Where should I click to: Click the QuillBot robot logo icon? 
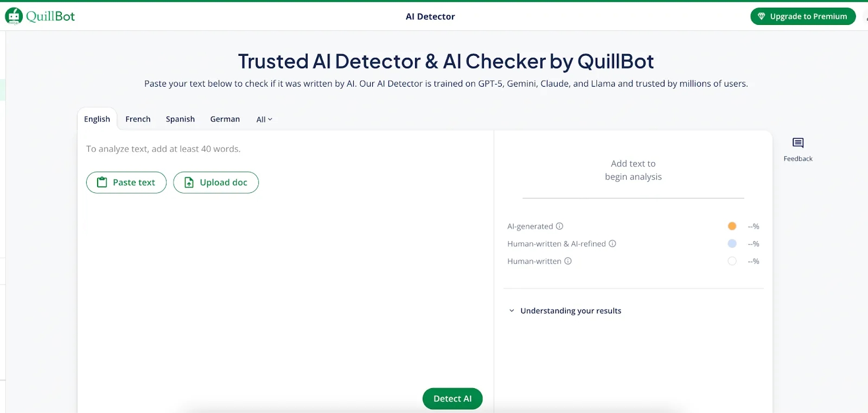coord(14,16)
